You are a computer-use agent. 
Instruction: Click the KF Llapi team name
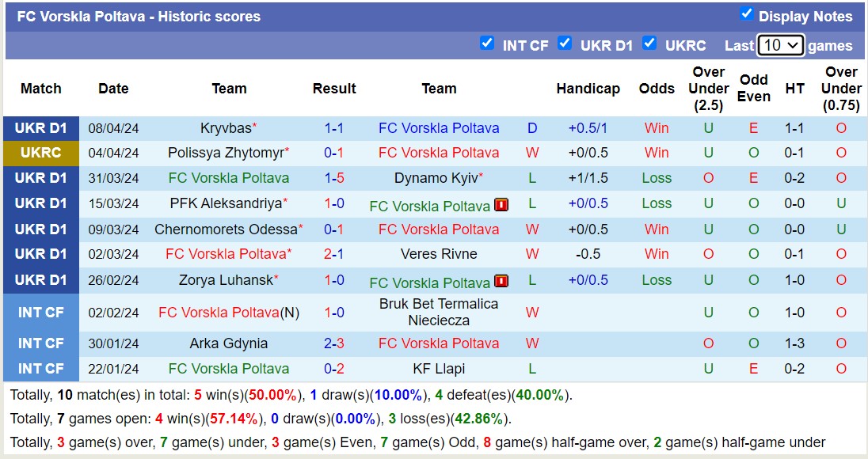pyautogui.click(x=440, y=368)
